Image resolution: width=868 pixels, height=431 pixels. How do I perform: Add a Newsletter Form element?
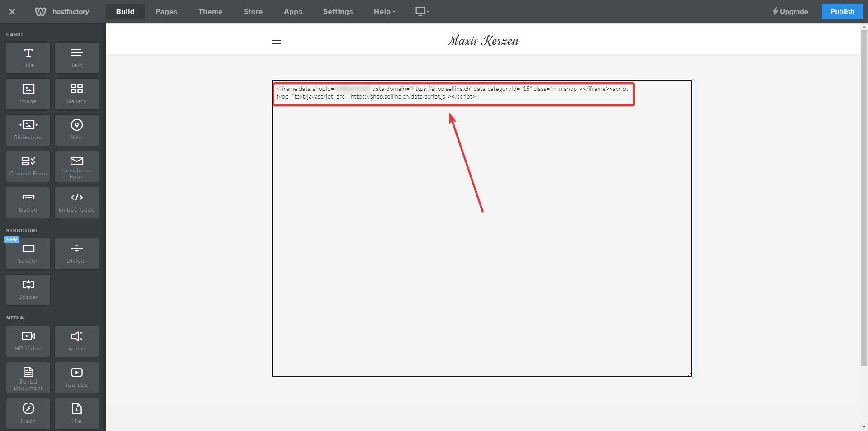[x=76, y=166]
